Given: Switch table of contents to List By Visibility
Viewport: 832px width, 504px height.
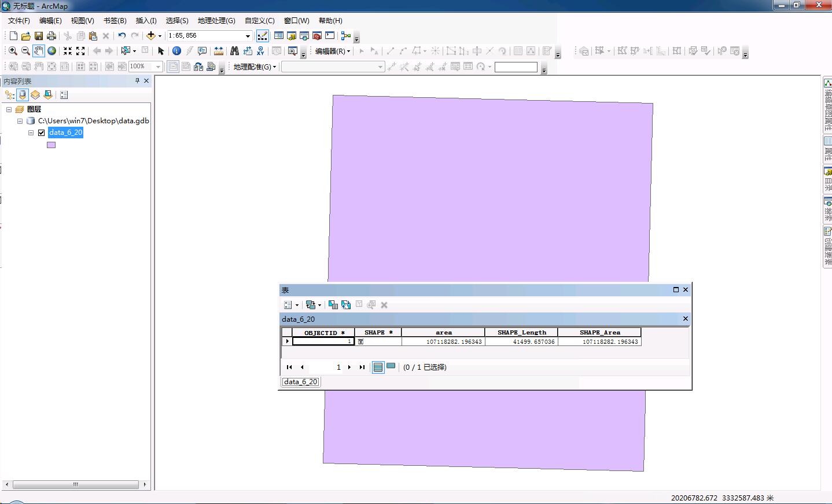Looking at the screenshot, I should click(35, 95).
